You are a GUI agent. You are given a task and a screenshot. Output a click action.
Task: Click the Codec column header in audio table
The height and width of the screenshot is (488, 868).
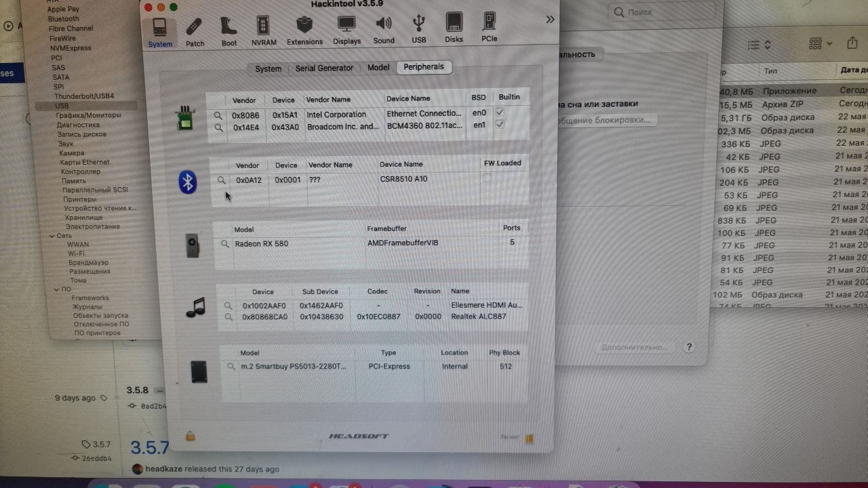pos(378,291)
